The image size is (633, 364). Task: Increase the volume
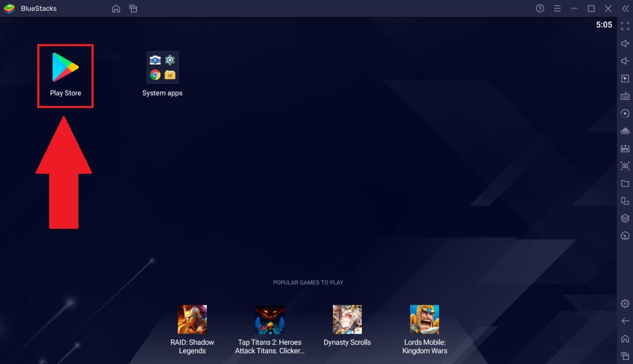pos(625,43)
